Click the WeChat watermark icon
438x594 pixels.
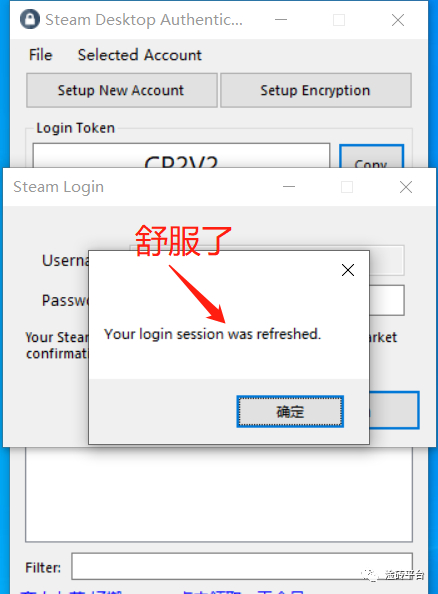(x=369, y=575)
